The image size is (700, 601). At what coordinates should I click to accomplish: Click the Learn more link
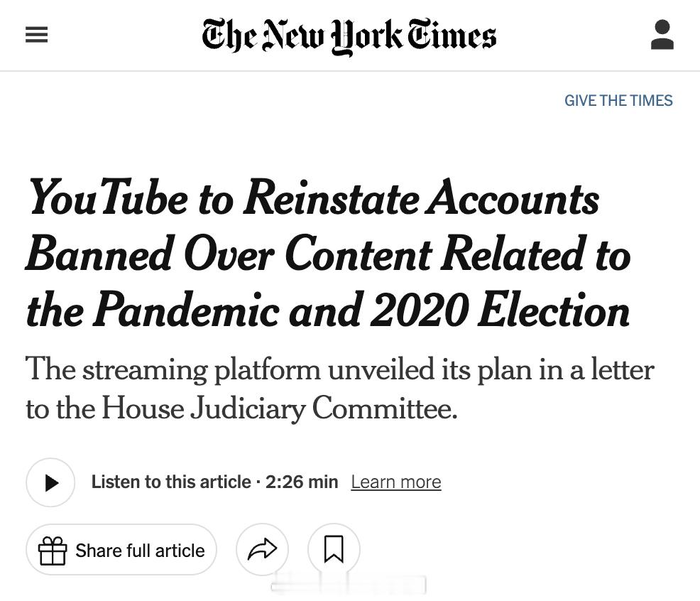point(395,482)
